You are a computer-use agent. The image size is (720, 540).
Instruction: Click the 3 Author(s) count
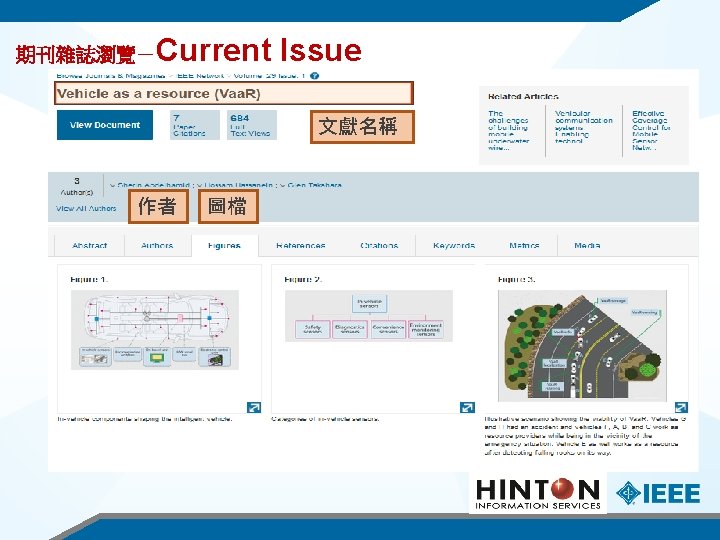click(77, 186)
